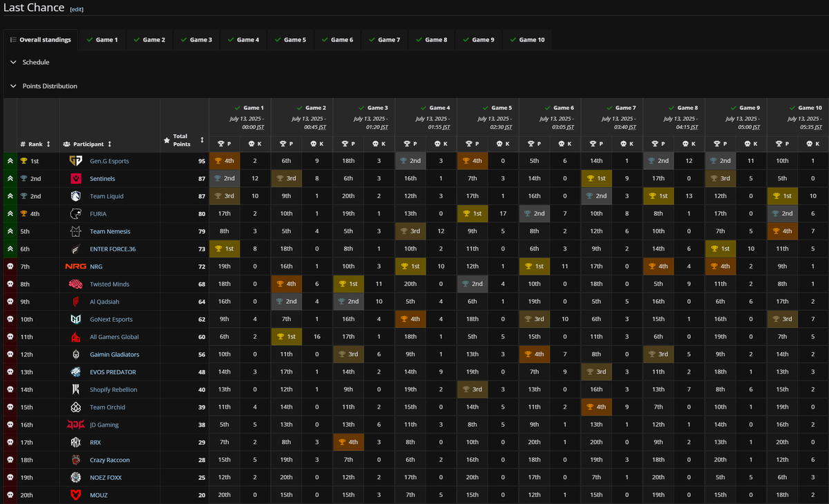Open the Team Liquid team link
Screen dimensions: 829x504
[x=106, y=196]
